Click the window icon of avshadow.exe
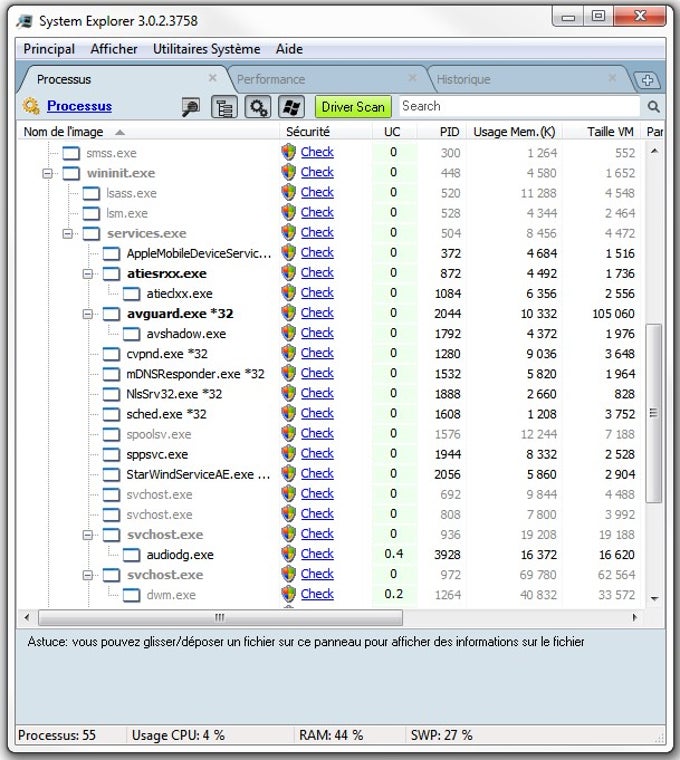Viewport: 680px width, 760px height. (131, 334)
